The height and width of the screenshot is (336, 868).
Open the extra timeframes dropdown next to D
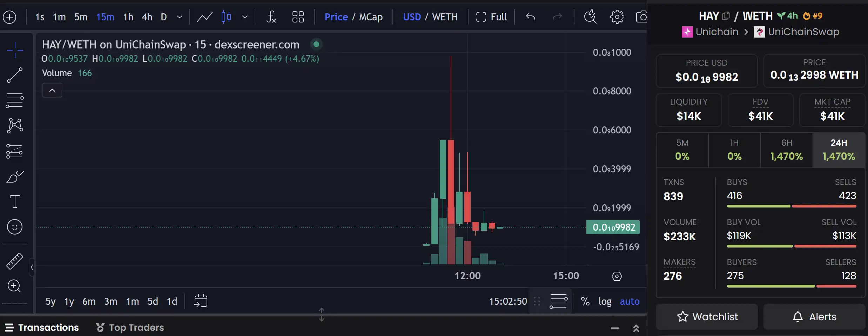coord(179,17)
